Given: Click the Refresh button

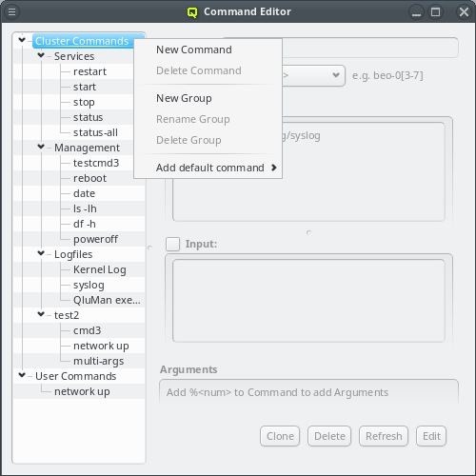Looking at the screenshot, I should coord(384,436).
